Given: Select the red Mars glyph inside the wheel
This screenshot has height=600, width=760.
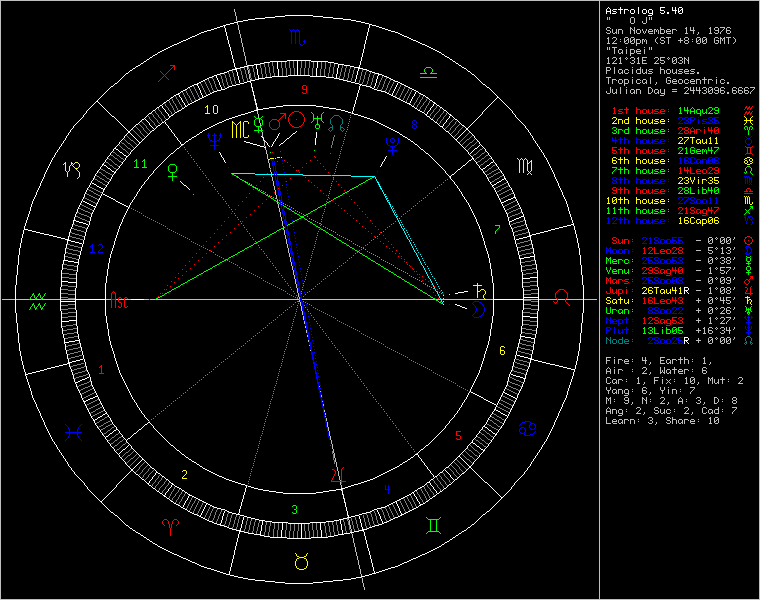Looking at the screenshot, I should click(277, 122).
